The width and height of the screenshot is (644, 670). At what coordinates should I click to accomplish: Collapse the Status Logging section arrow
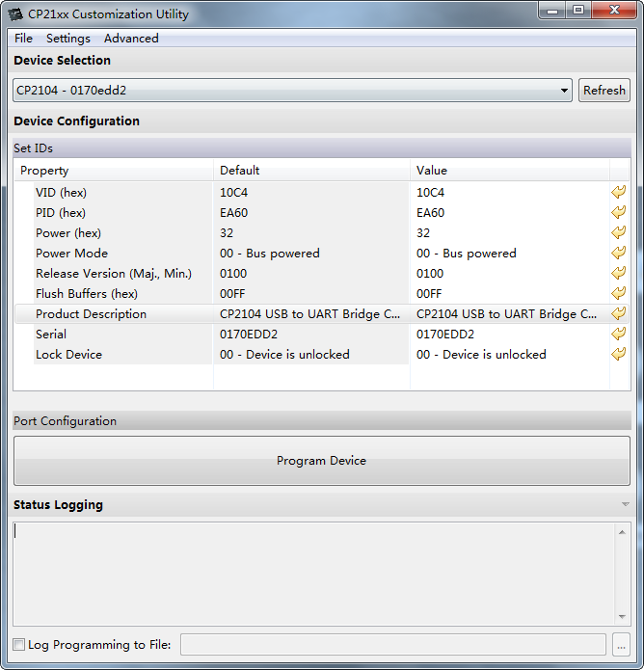tap(625, 504)
